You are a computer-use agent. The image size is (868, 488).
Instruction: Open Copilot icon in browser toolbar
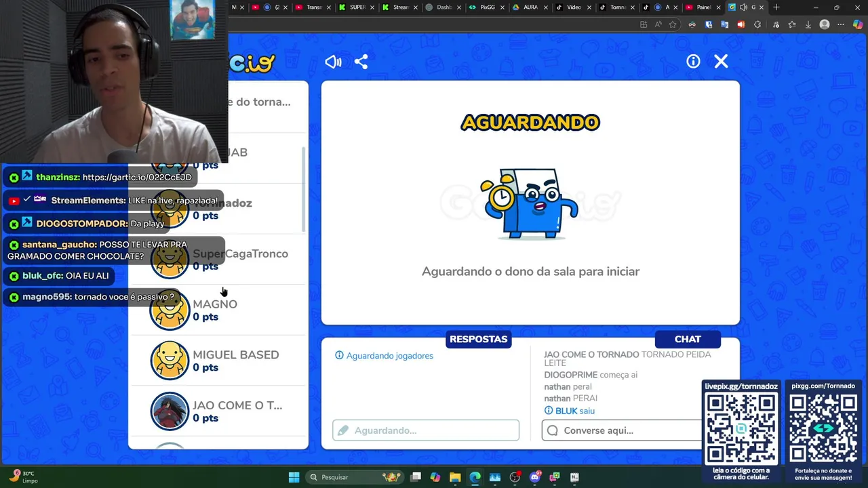tap(858, 24)
